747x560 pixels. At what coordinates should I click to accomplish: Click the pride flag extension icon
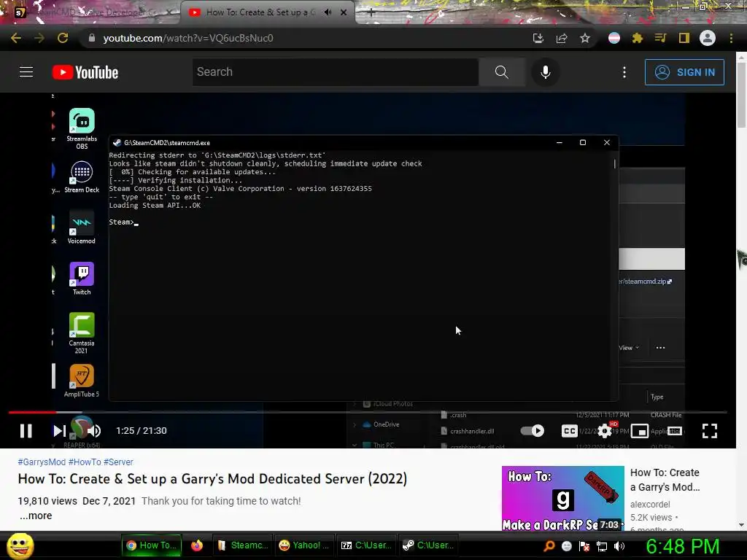point(614,38)
